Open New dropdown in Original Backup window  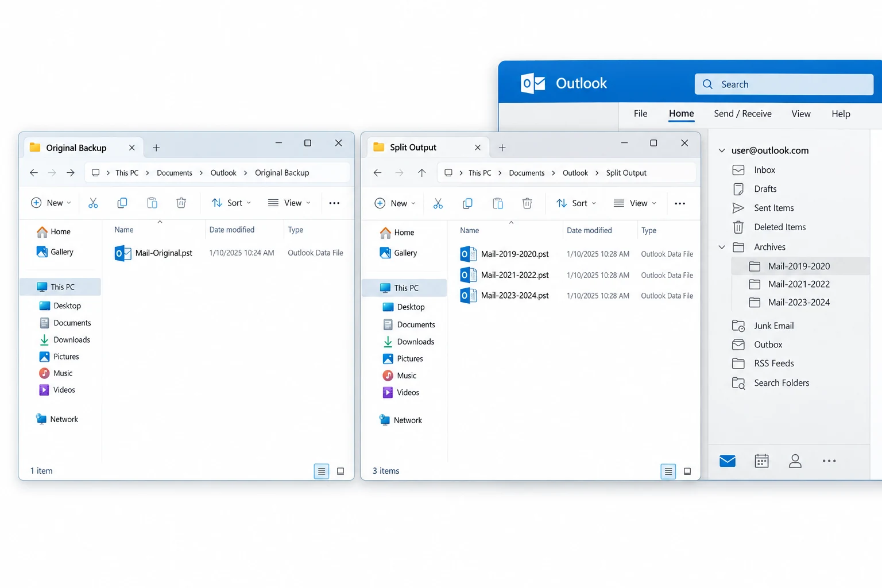pos(51,203)
